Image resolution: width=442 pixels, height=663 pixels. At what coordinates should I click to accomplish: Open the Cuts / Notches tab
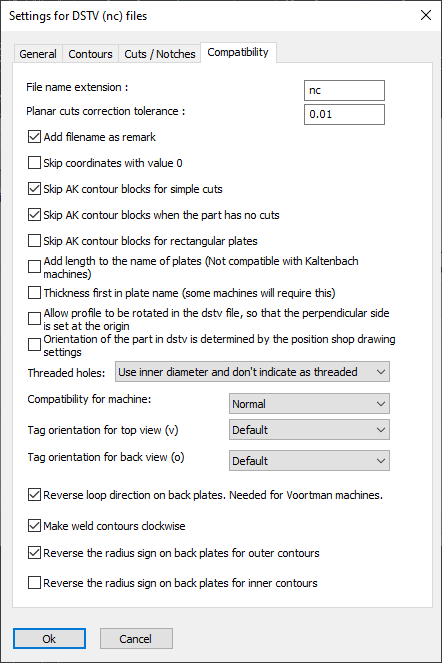(160, 54)
